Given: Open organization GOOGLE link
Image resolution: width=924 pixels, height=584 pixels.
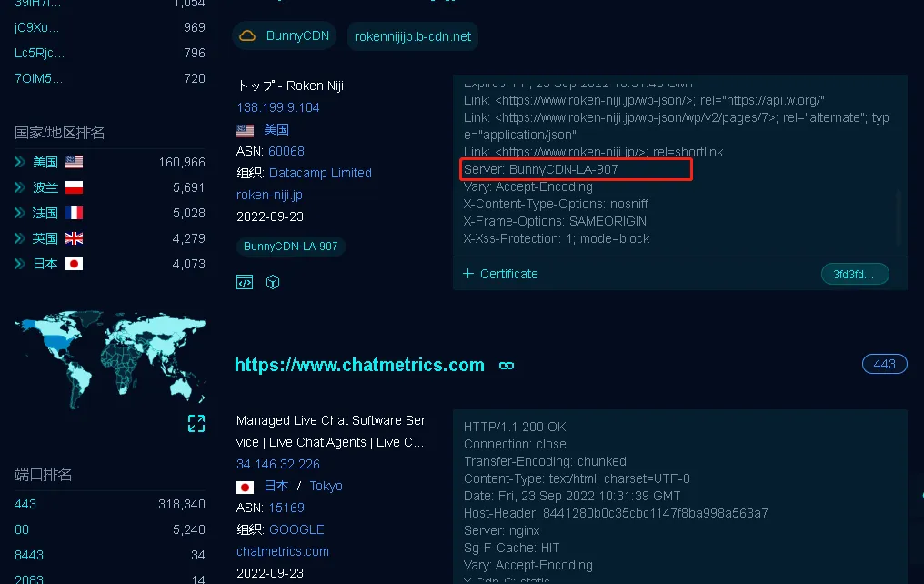Looking at the screenshot, I should pos(296,529).
